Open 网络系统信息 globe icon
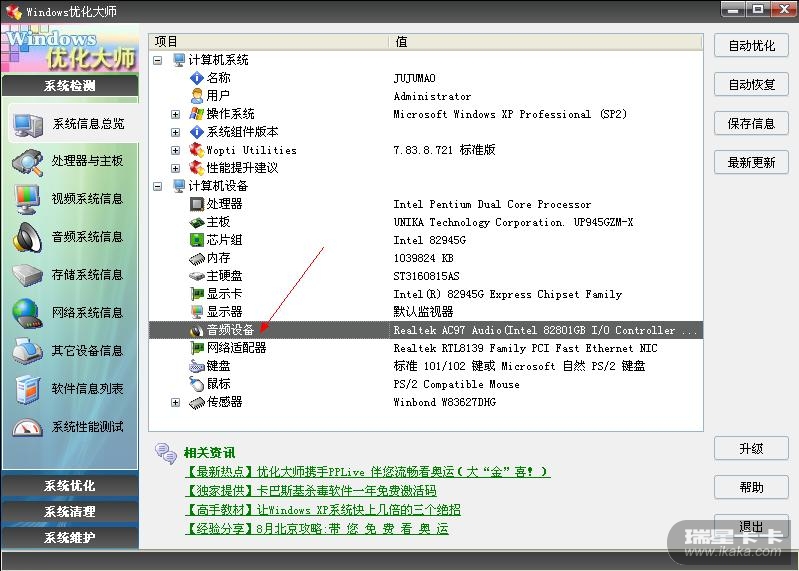Image resolution: width=799 pixels, height=571 pixels. tap(27, 313)
